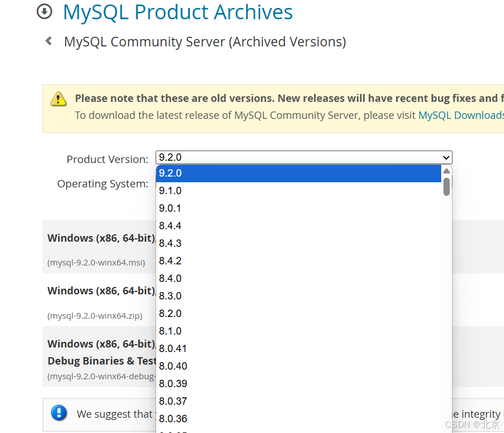Click the MySQL Product Archives heading
The height and width of the screenshot is (433, 504).
pyautogui.click(x=178, y=12)
